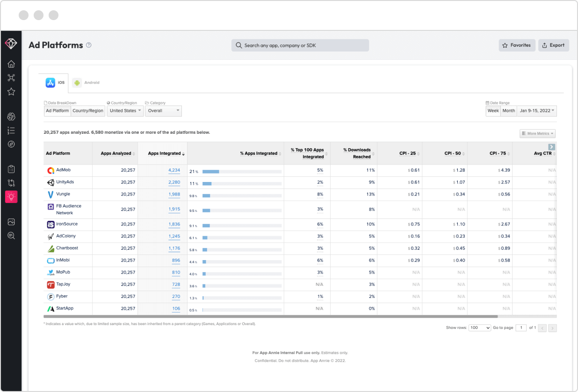The height and width of the screenshot is (392, 578).
Task: Click the Go to page number field
Action: pos(521,328)
